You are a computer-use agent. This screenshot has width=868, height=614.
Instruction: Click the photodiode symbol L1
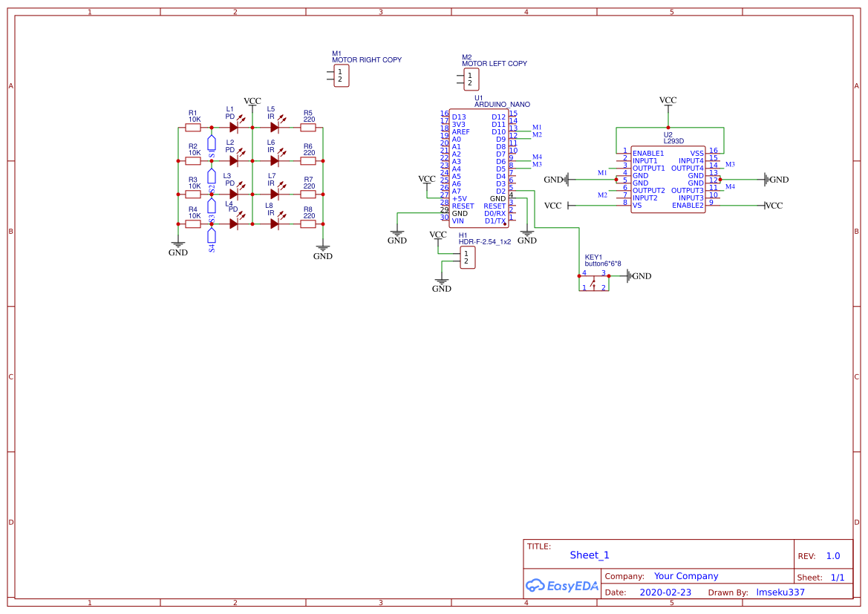(x=232, y=126)
